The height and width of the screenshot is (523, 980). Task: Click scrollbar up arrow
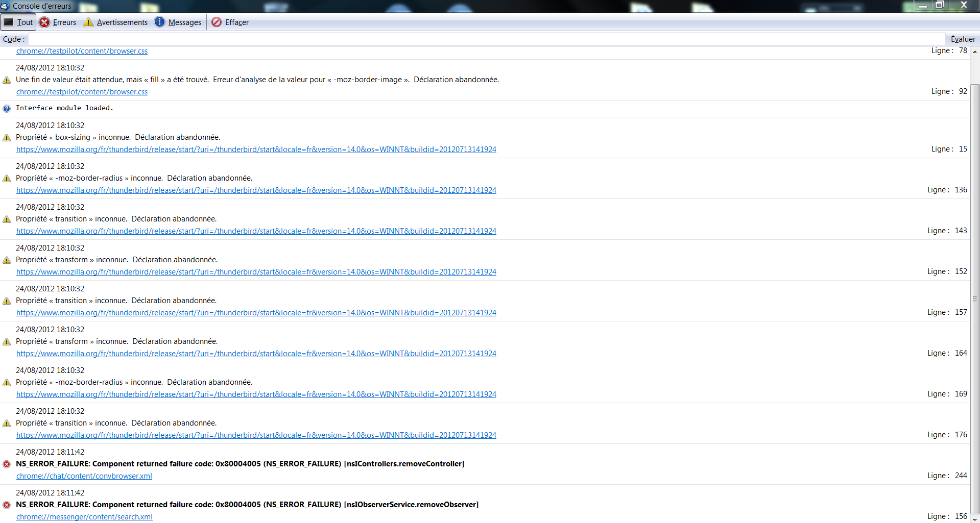pyautogui.click(x=975, y=52)
